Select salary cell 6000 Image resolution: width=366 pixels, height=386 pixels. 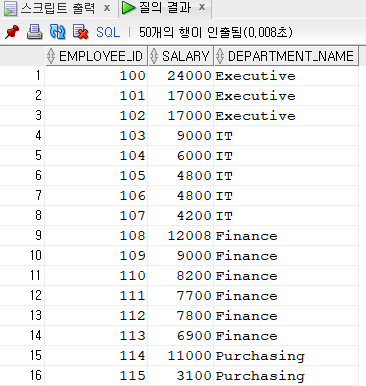180,156
